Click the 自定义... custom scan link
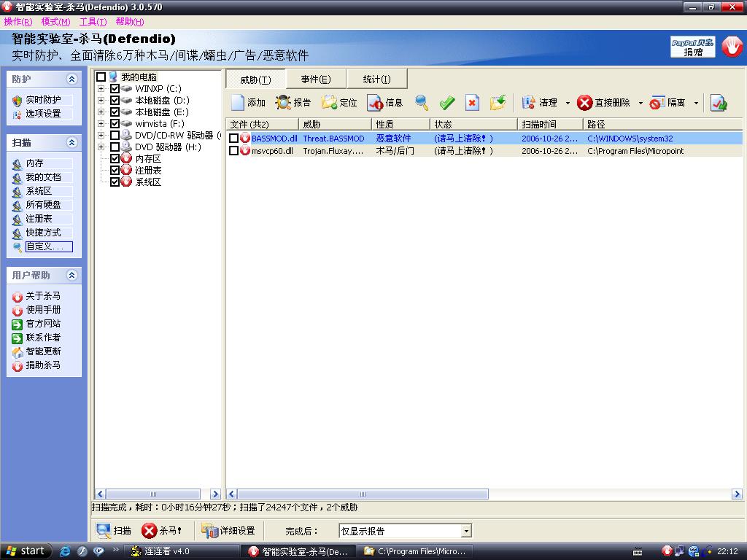 pyautogui.click(x=49, y=246)
